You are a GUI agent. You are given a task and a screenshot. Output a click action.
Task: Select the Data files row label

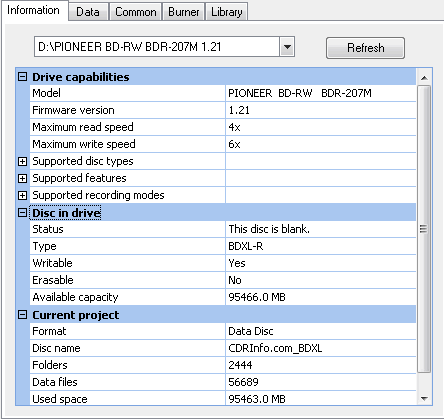(x=55, y=382)
